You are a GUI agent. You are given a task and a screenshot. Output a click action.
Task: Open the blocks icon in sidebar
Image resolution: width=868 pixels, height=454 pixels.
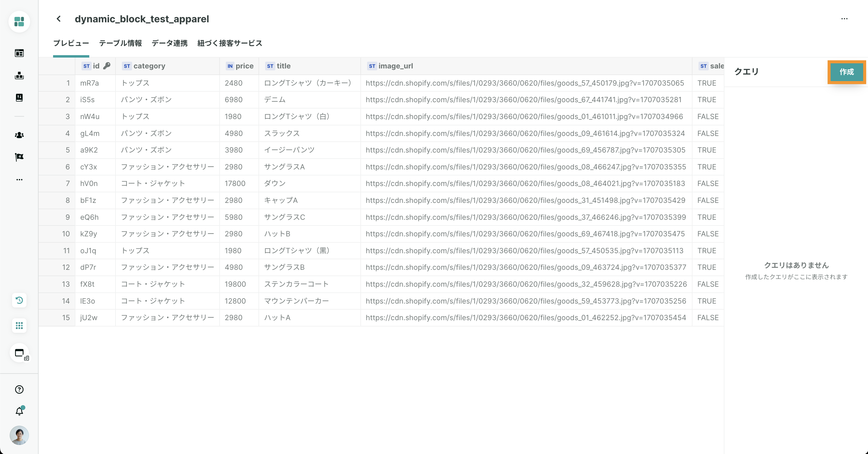(x=19, y=75)
